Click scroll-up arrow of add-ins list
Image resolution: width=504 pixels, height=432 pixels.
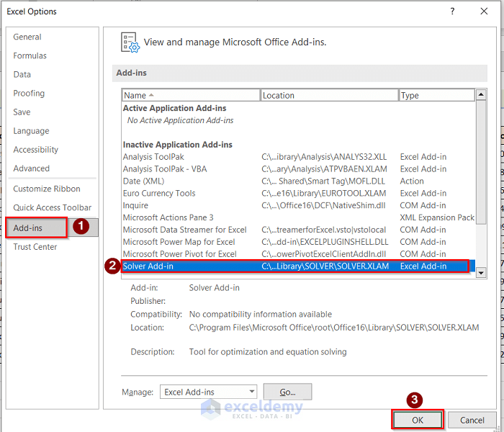[x=481, y=94]
